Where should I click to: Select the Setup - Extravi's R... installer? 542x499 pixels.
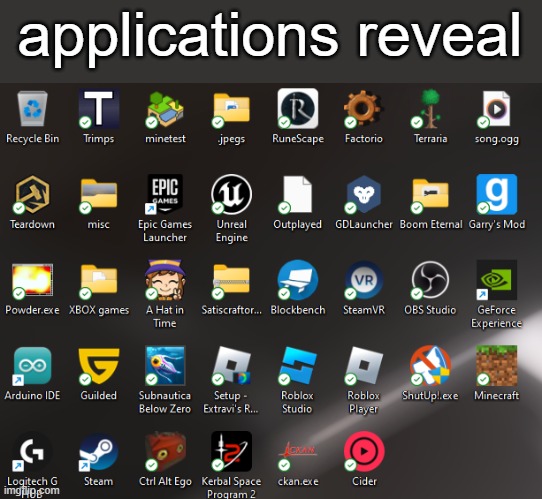click(231, 366)
